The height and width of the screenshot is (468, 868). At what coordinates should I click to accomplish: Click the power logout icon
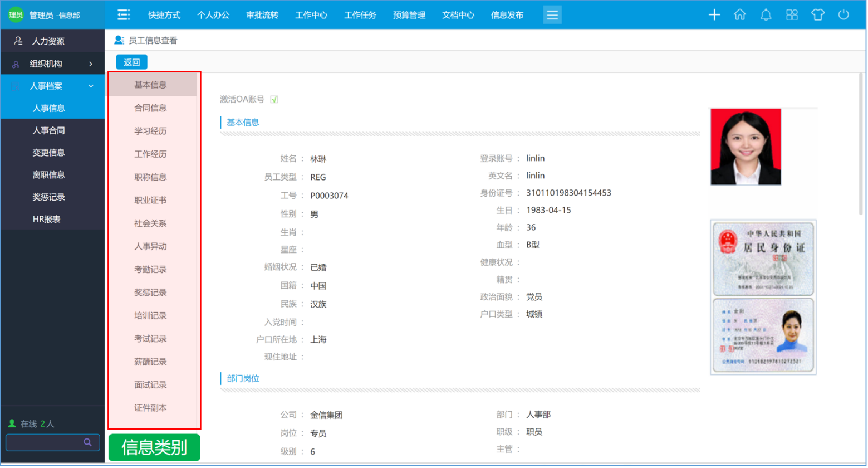click(843, 15)
